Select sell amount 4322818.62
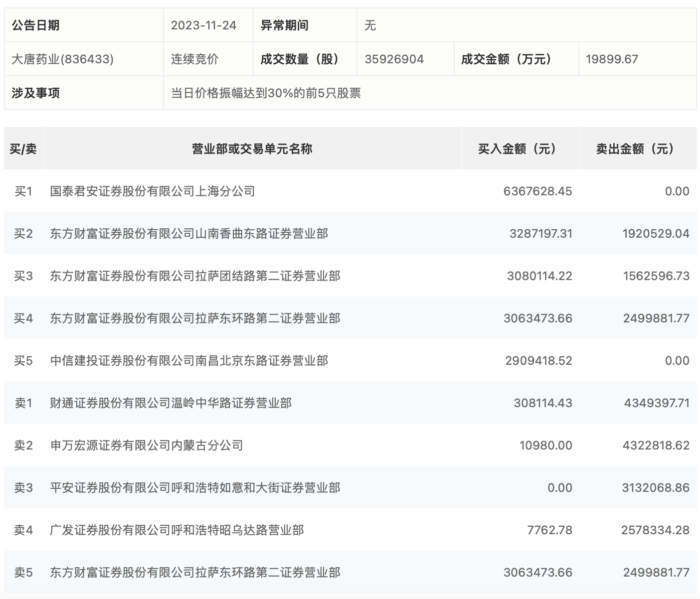Viewport: 700px width, 599px height. coord(656,446)
